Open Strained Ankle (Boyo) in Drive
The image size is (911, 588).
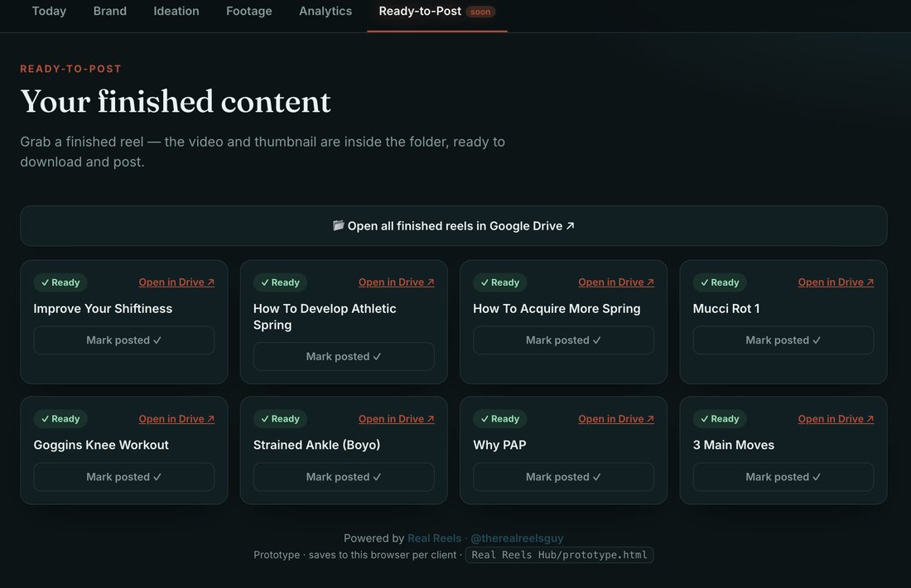(x=396, y=419)
